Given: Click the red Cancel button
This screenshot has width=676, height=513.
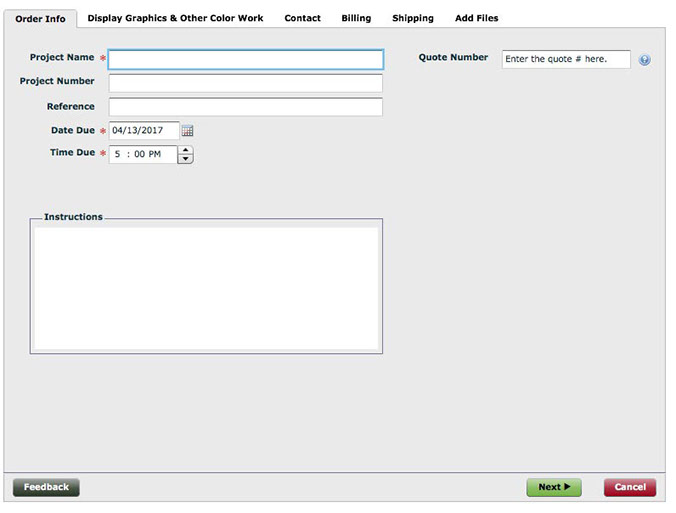Looking at the screenshot, I should point(630,487).
